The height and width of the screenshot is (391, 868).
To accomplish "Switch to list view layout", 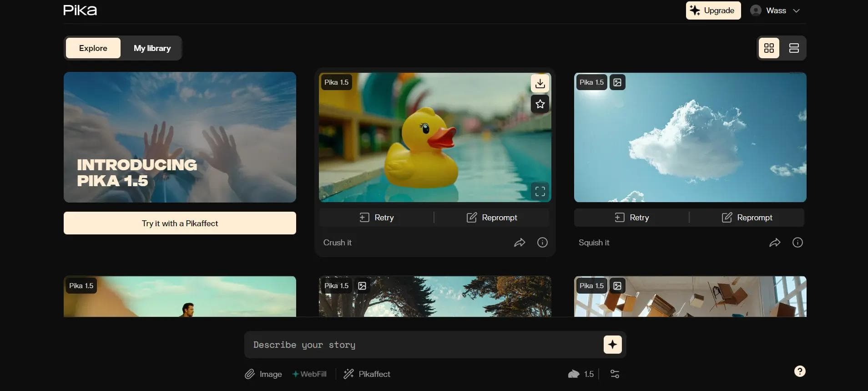I will click(794, 48).
